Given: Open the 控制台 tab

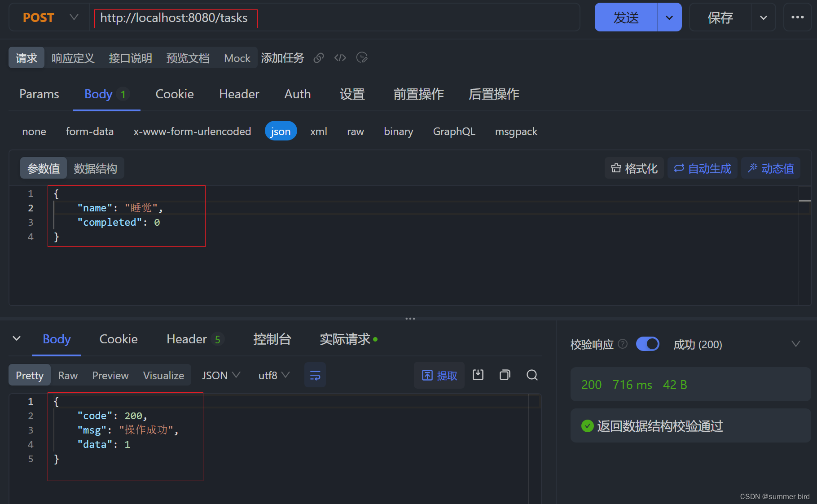Looking at the screenshot, I should tap(272, 339).
